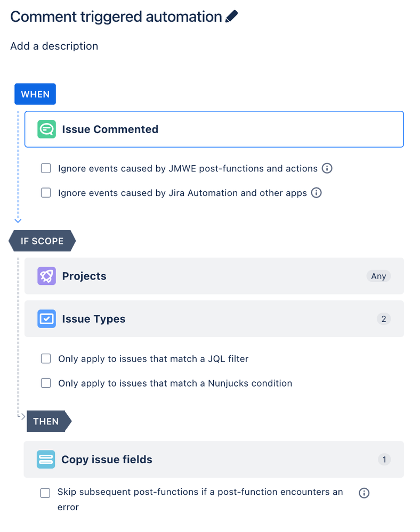
Task: Open info icon for Jira Automation option
Action: tap(316, 193)
